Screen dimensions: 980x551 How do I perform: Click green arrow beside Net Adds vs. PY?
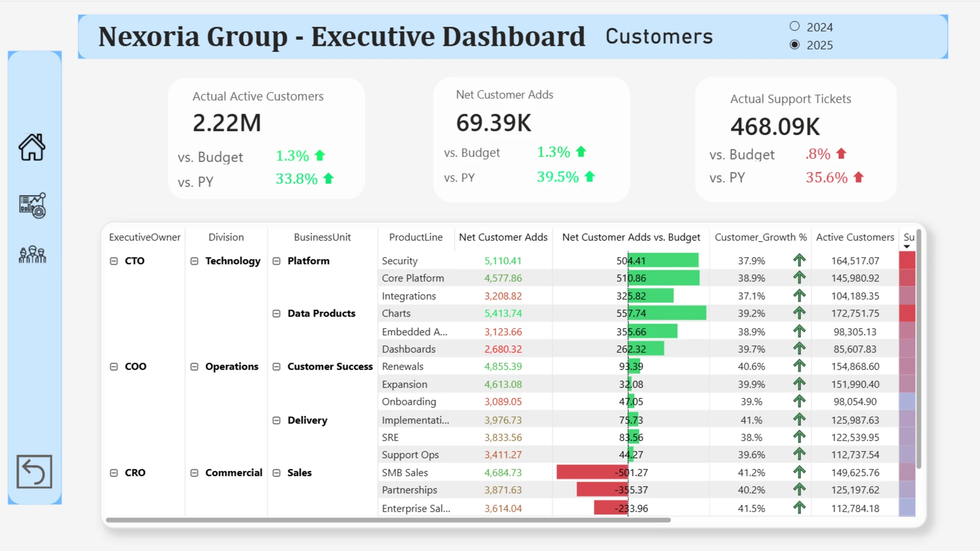pyautogui.click(x=590, y=177)
